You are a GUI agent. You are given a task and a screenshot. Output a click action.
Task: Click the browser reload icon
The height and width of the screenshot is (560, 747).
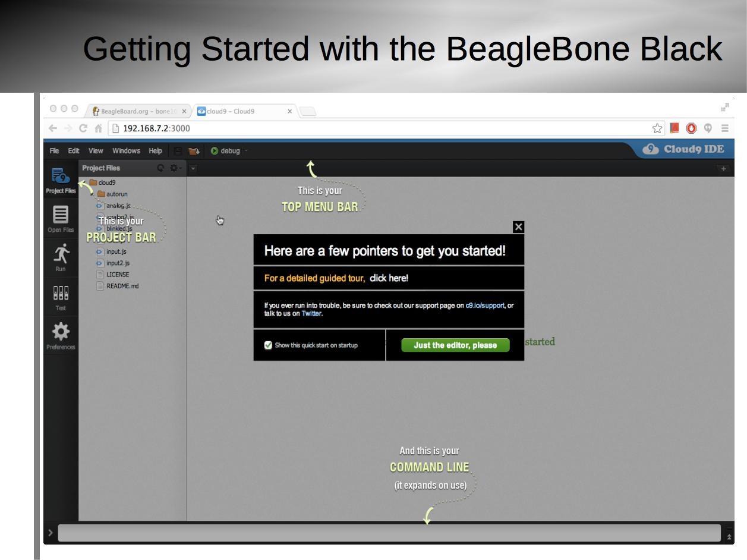[83, 128]
